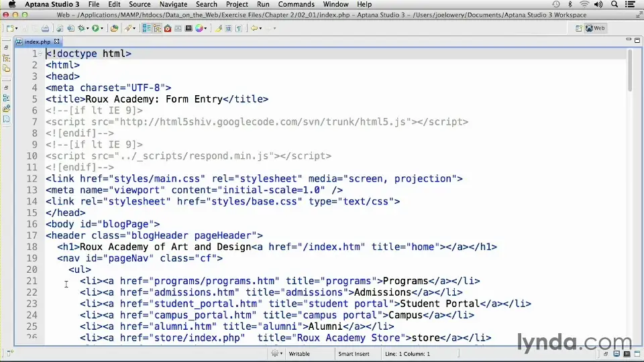Image resolution: width=644 pixels, height=362 pixels.
Task: Open the Navigate menu
Action: pyautogui.click(x=173, y=5)
